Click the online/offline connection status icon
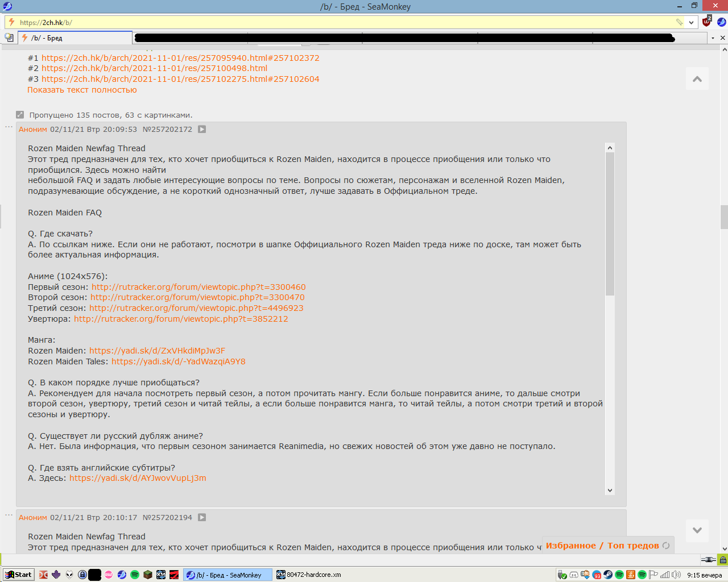The image size is (728, 582). tap(709, 560)
